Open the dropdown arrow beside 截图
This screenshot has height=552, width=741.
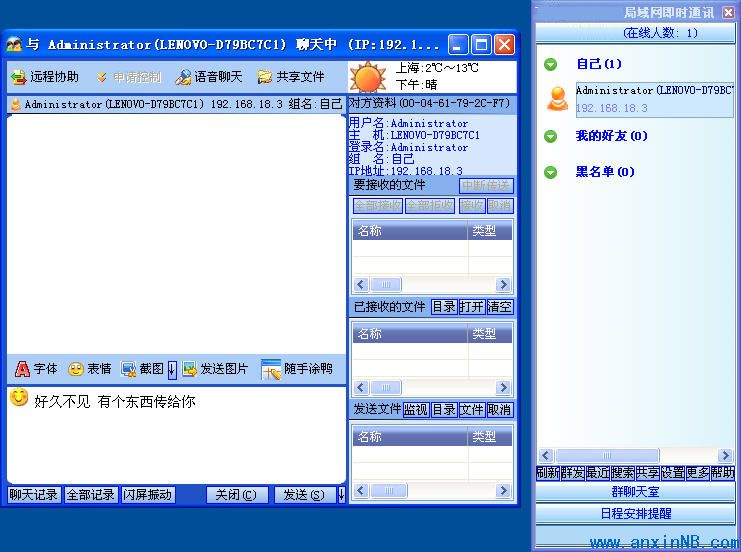click(171, 369)
